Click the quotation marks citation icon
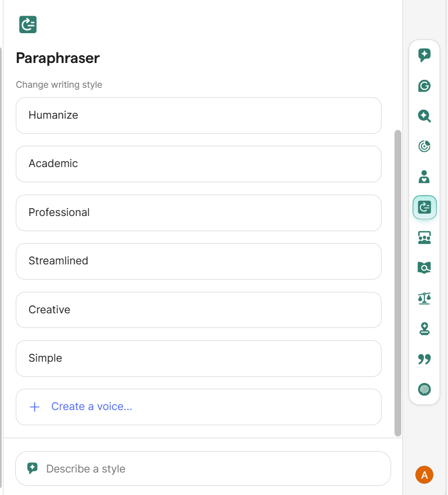The width and height of the screenshot is (448, 495). [424, 359]
